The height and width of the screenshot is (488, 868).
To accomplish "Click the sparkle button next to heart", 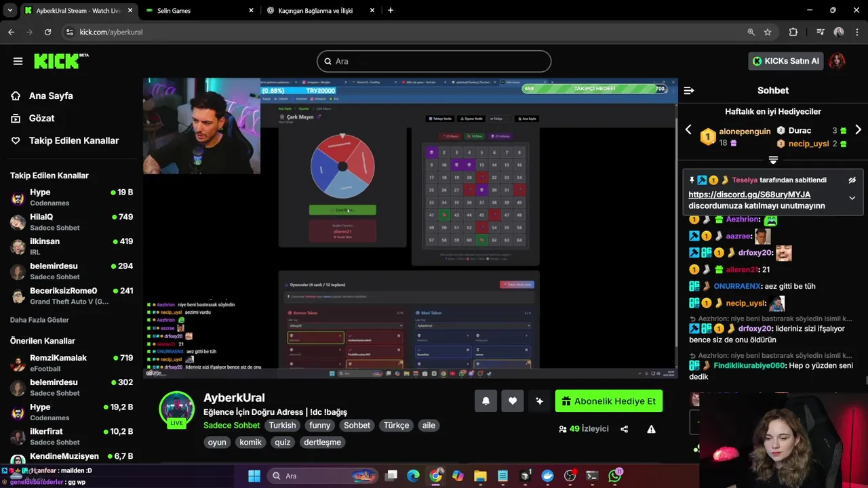I will (540, 401).
